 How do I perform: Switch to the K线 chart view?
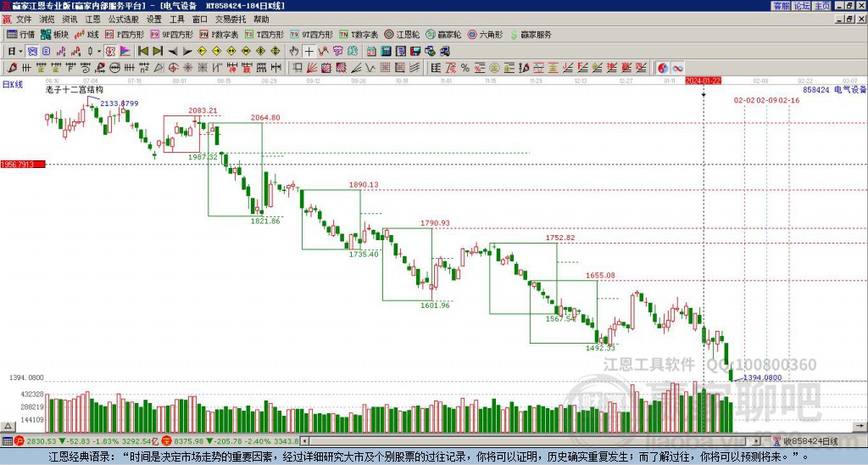pos(87,34)
